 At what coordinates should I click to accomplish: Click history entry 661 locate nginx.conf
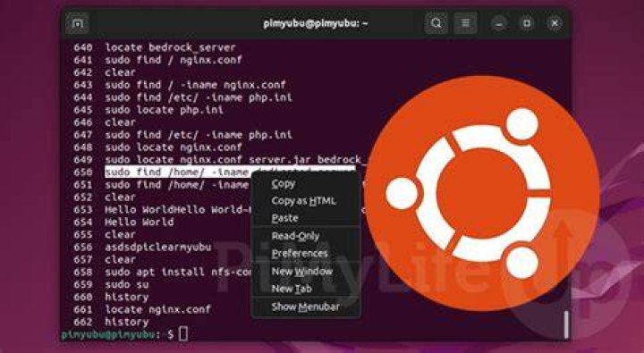[x=158, y=309]
